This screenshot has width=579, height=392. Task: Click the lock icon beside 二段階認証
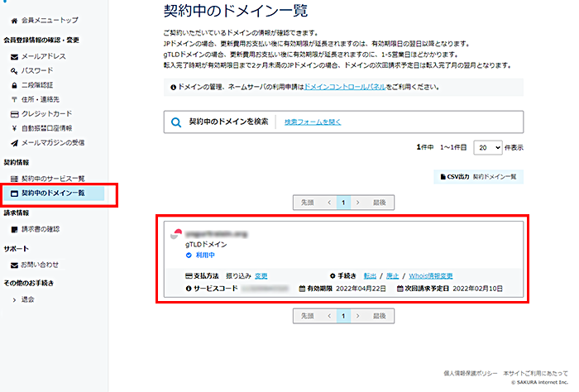point(14,85)
